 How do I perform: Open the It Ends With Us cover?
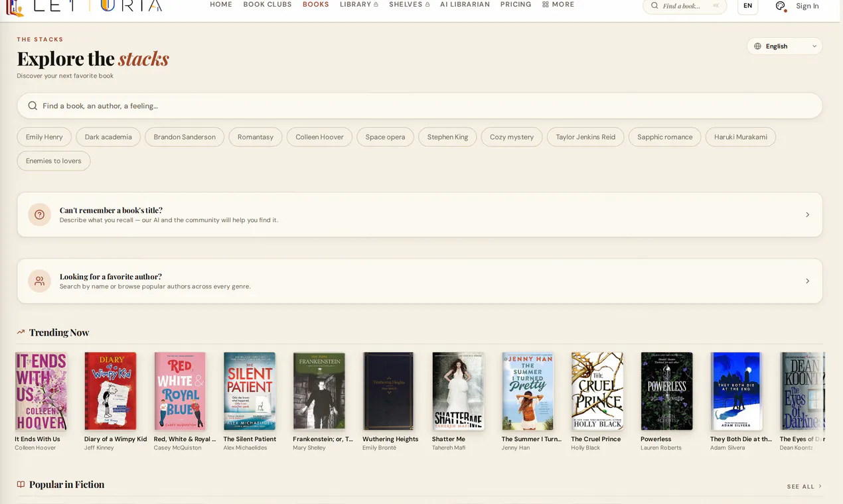tap(41, 391)
